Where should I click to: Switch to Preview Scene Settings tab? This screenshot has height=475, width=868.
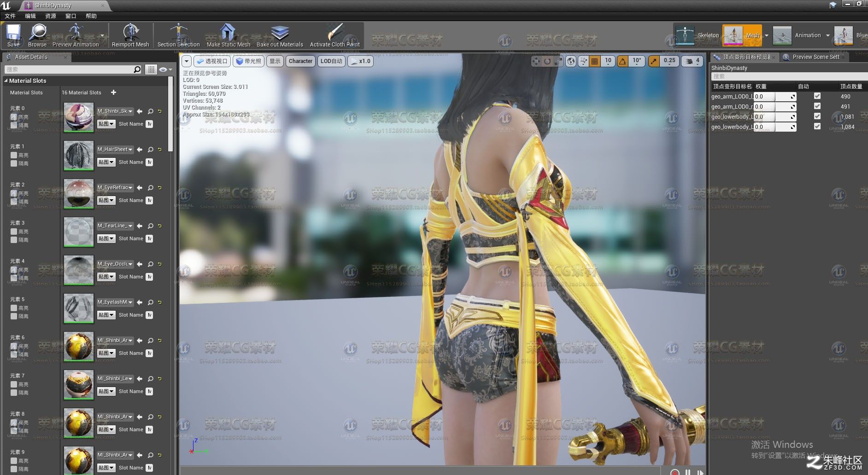(x=815, y=57)
